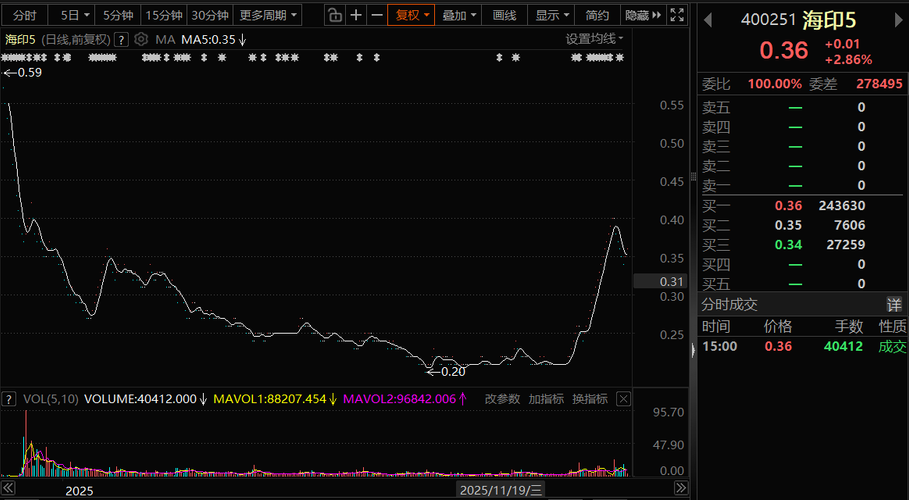Click 委差 value 278495

pyautogui.click(x=879, y=84)
